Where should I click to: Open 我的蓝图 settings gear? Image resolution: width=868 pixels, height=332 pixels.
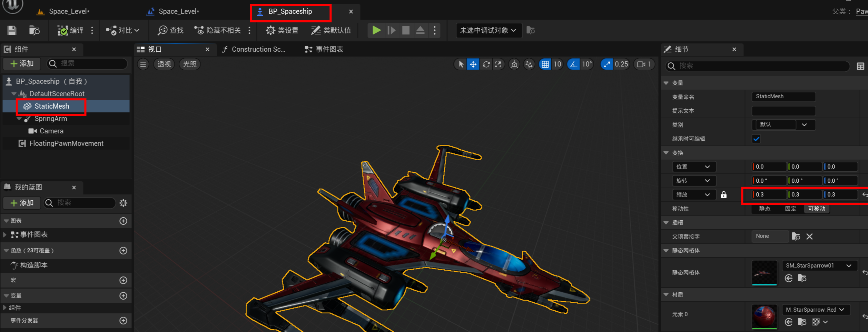[123, 203]
